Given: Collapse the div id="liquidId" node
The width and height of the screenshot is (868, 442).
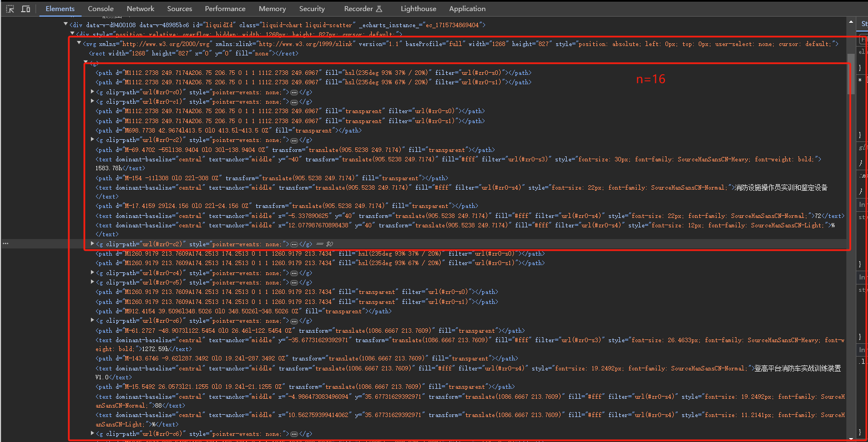Looking at the screenshot, I should [65, 24].
